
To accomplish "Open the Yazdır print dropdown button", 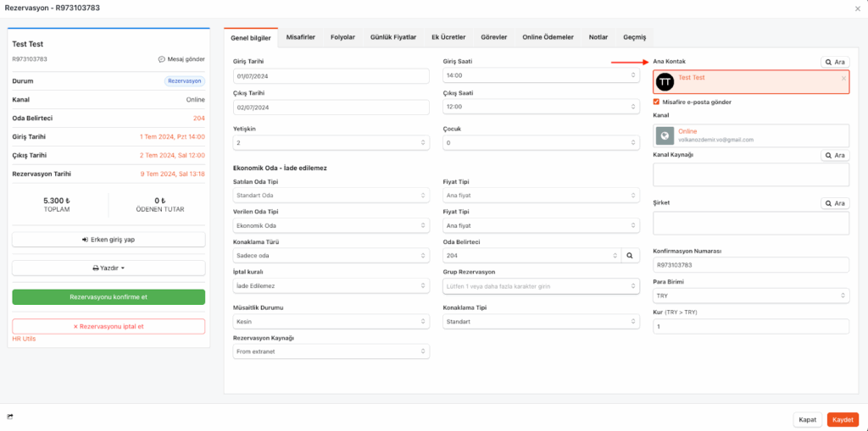I will point(108,268).
